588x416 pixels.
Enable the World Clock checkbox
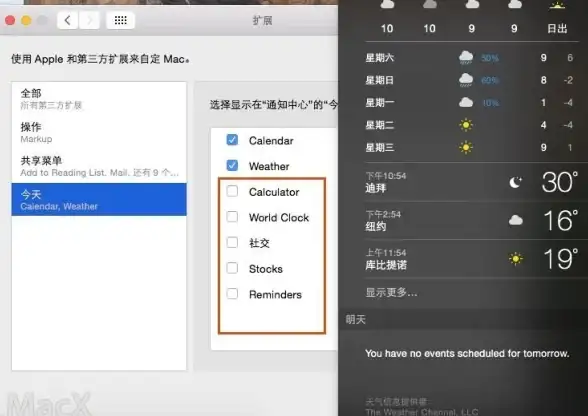point(232,217)
